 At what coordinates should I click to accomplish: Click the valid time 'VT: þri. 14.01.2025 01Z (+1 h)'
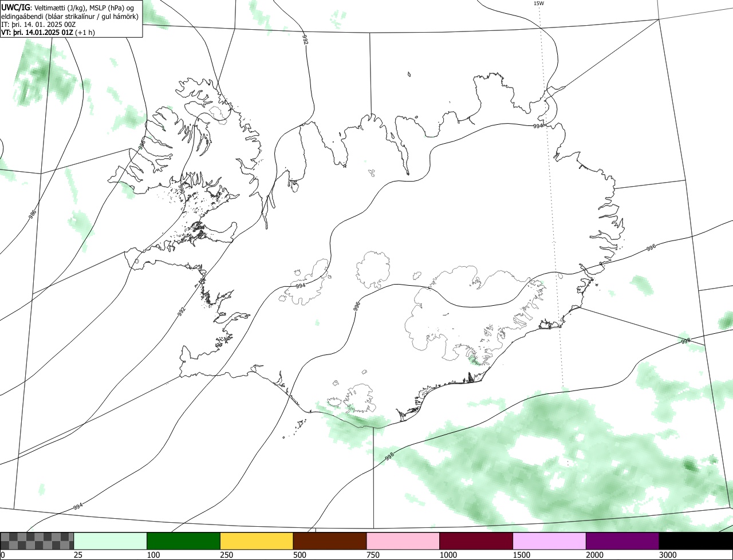click(48, 33)
